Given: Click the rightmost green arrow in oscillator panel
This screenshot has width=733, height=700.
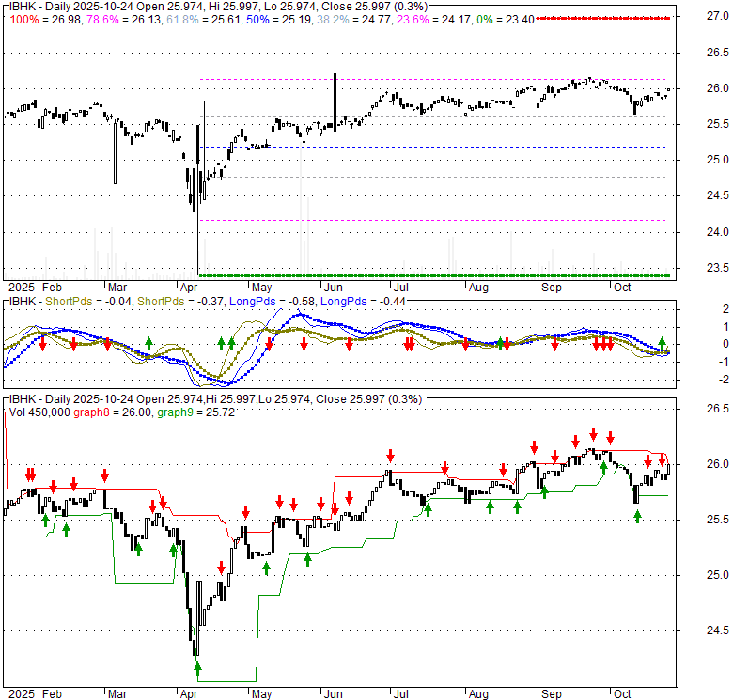Looking at the screenshot, I should [662, 343].
